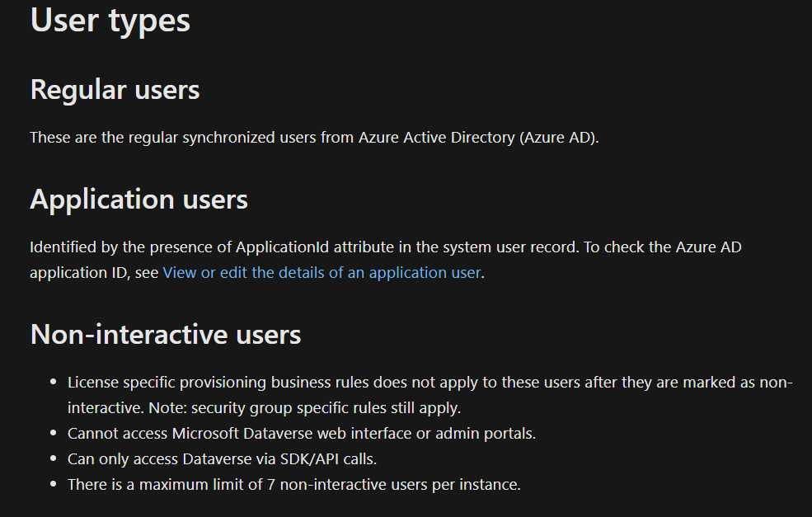
Task: Click the word "ApplicationId" in the paragraph
Action: (x=282, y=247)
